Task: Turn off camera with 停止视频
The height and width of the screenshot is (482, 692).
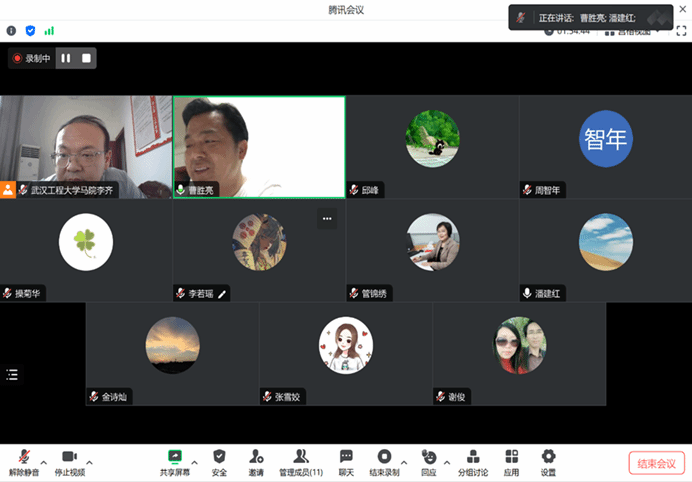Action: pos(69,461)
